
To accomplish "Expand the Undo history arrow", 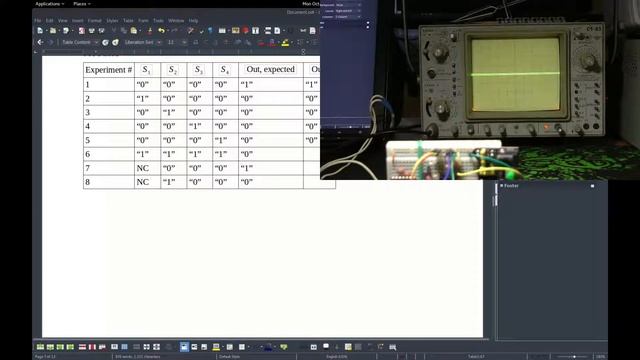I will point(168,31).
